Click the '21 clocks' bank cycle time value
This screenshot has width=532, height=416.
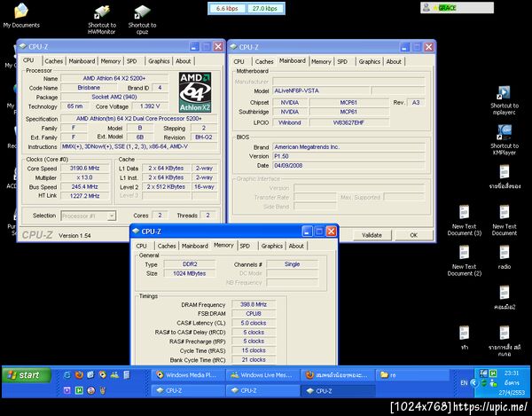pos(254,359)
